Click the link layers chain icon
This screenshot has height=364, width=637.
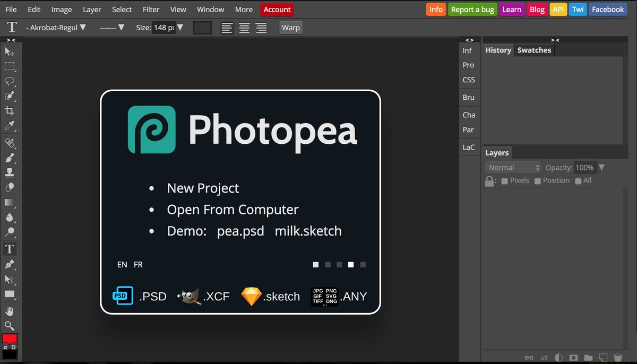pyautogui.click(x=529, y=358)
